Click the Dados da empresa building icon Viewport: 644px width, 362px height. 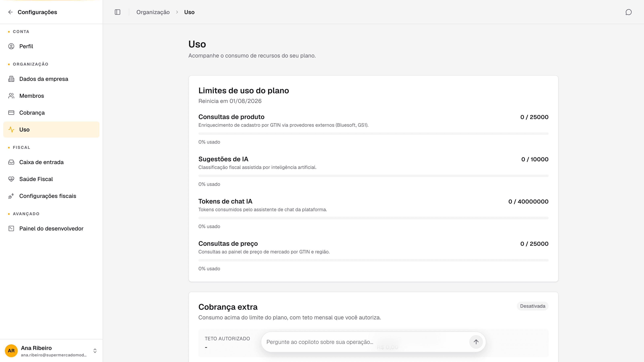11,79
